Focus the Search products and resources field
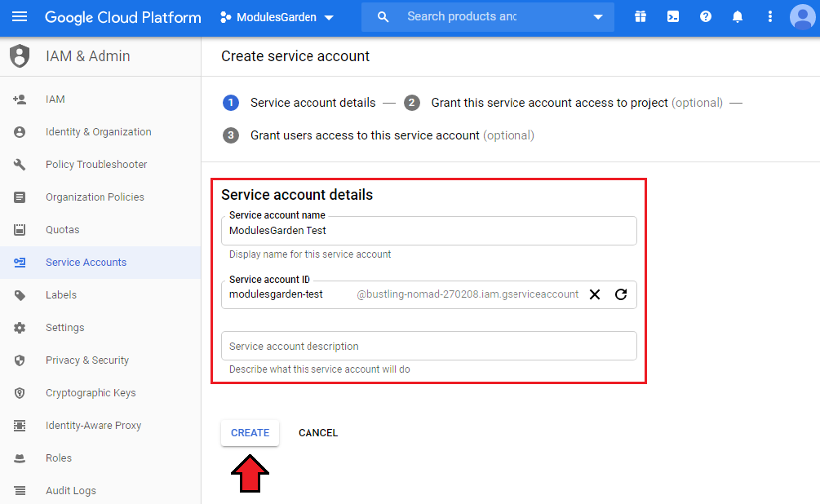The image size is (820, 504). click(462, 17)
